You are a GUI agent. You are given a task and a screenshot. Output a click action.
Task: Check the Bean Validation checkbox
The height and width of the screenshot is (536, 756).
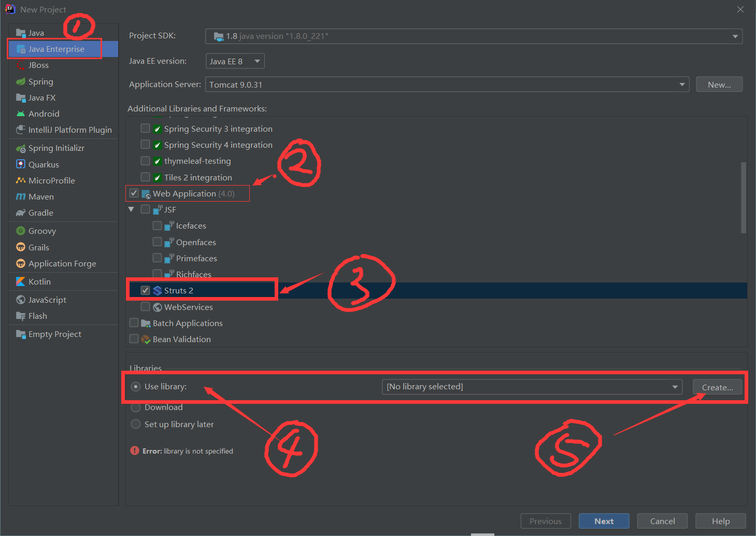pos(134,338)
